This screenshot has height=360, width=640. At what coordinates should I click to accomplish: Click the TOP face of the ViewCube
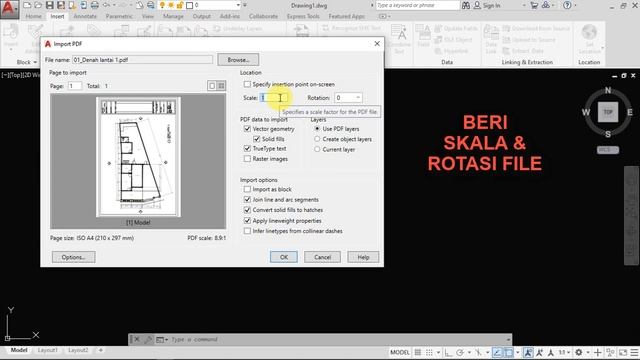(x=608, y=112)
